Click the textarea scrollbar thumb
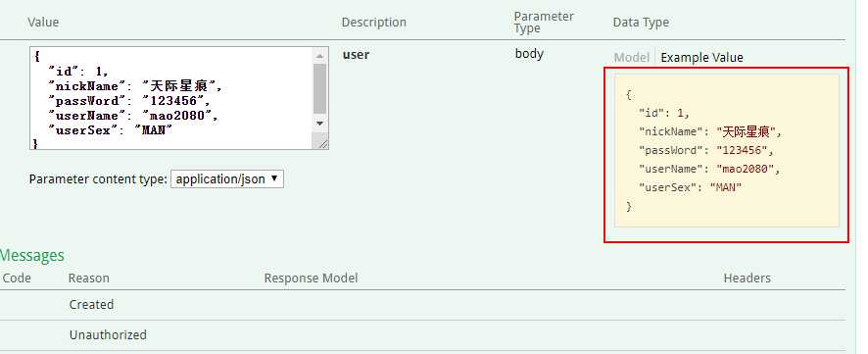Viewport: 868px width, 354px height. click(319, 88)
